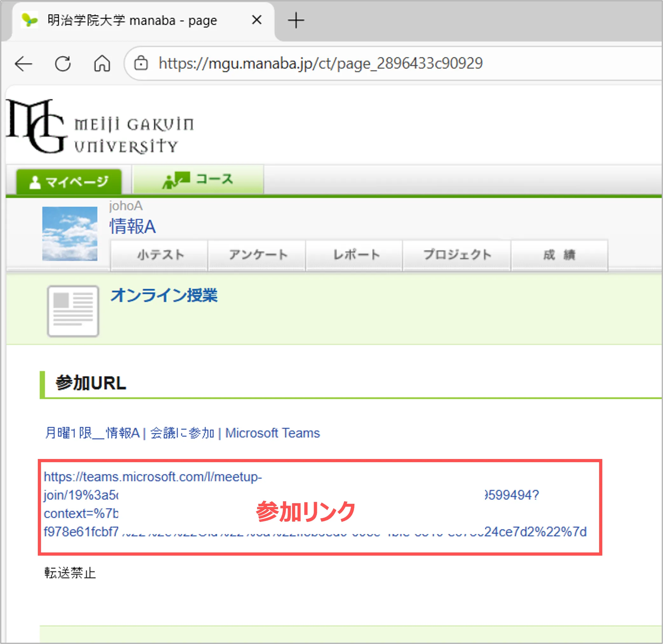
Task: Click the オンライン授業 page document icon
Action: (73, 311)
